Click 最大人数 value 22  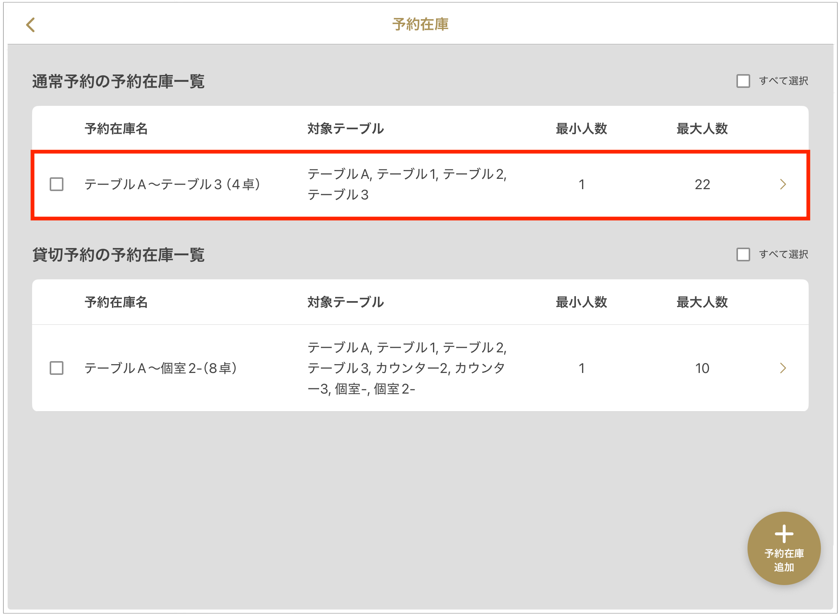pos(702,185)
